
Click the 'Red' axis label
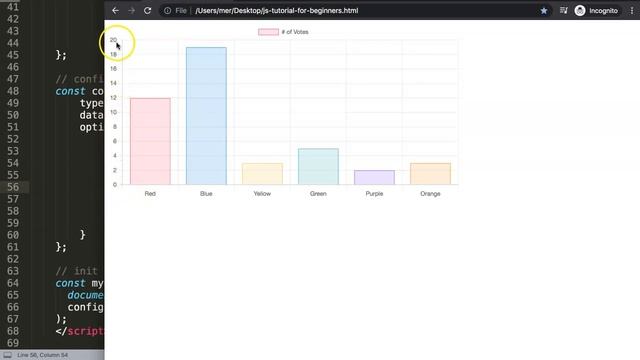tap(150, 193)
